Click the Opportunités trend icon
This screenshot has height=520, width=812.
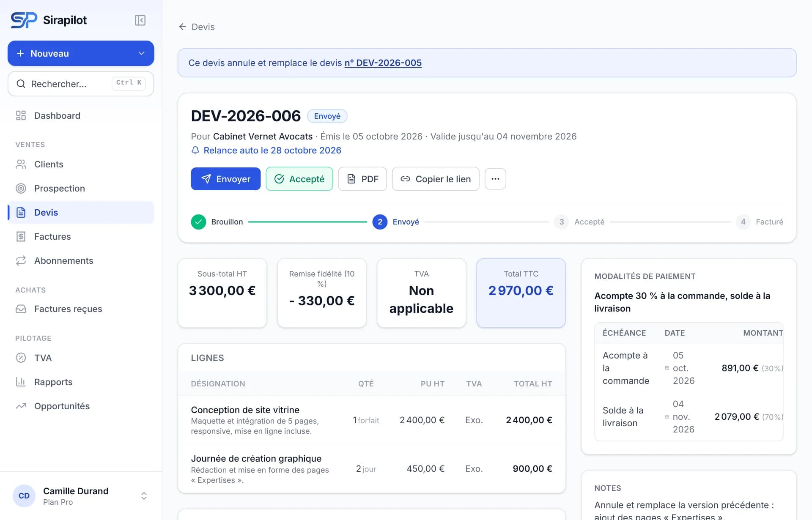click(x=21, y=406)
